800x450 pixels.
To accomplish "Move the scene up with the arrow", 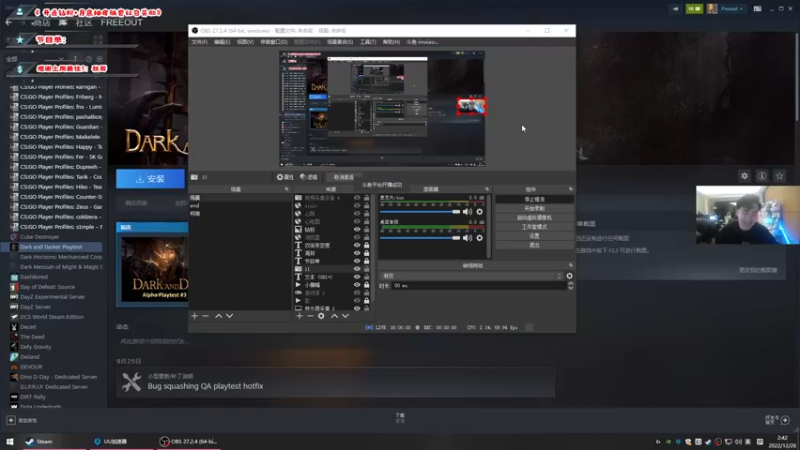I will (x=218, y=316).
